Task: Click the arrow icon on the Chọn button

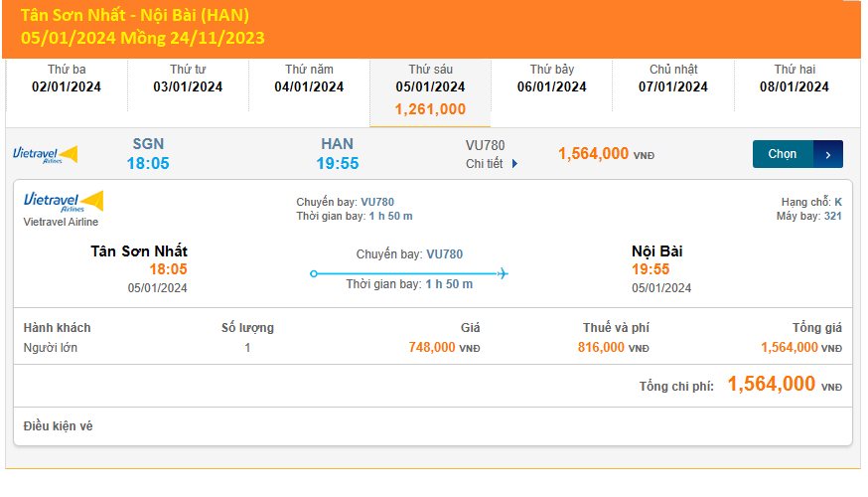Action: (828, 154)
